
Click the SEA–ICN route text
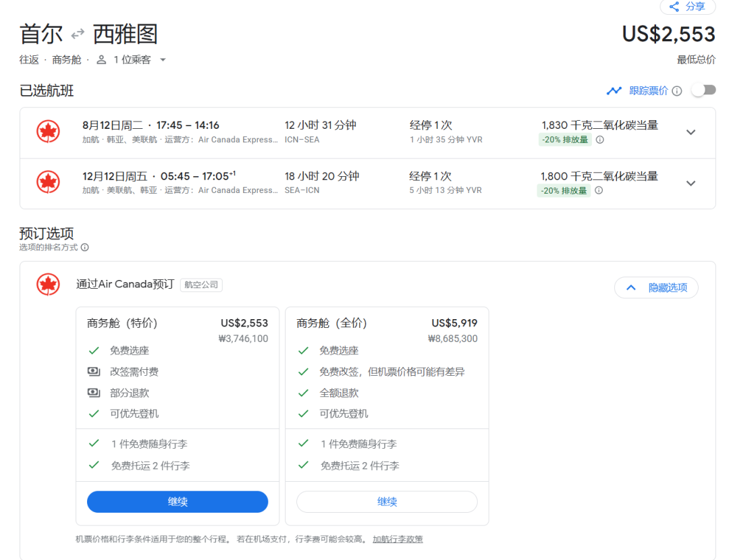click(x=302, y=190)
